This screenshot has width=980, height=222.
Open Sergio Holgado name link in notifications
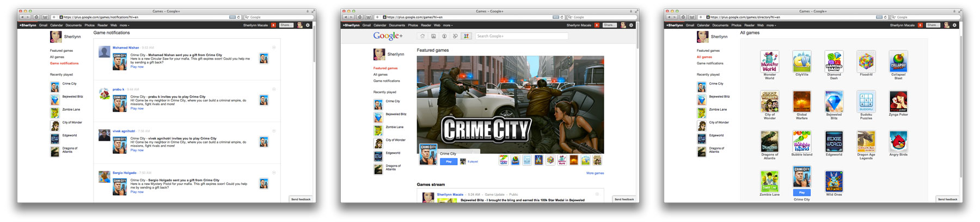point(125,173)
